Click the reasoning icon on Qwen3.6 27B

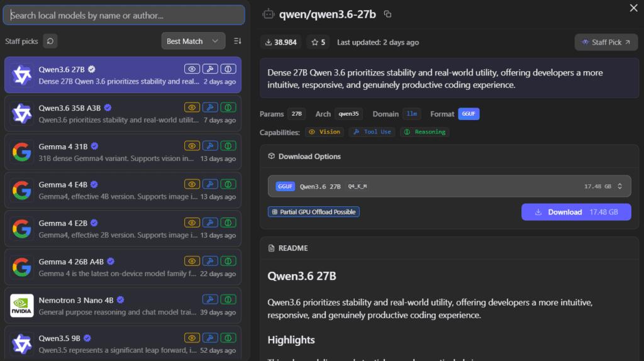(228, 69)
